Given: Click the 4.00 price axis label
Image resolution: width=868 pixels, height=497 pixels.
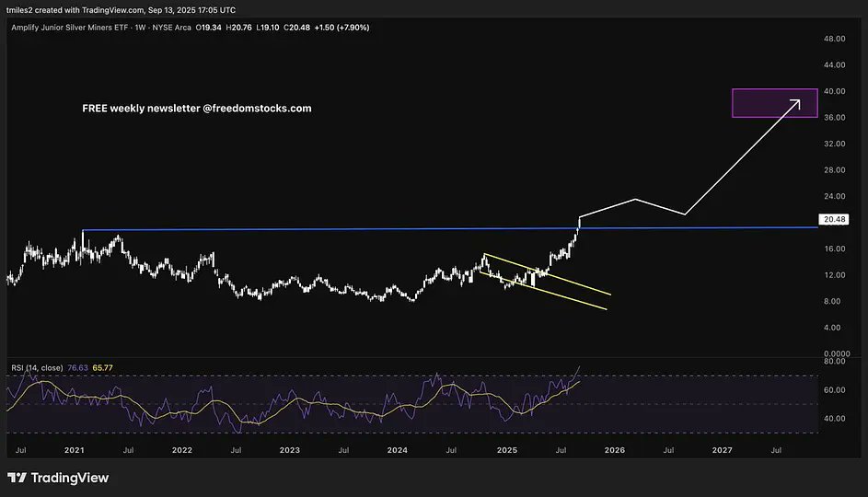Looking at the screenshot, I should [x=834, y=328].
